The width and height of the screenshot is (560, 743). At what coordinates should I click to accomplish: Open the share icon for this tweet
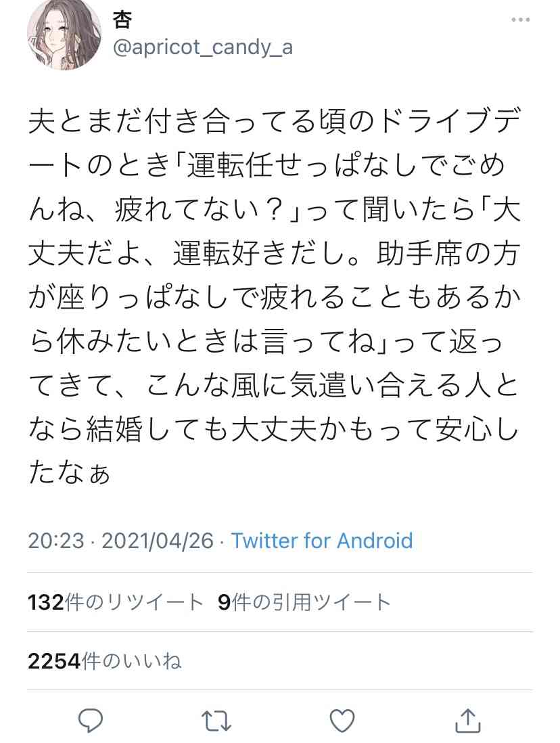click(x=467, y=721)
